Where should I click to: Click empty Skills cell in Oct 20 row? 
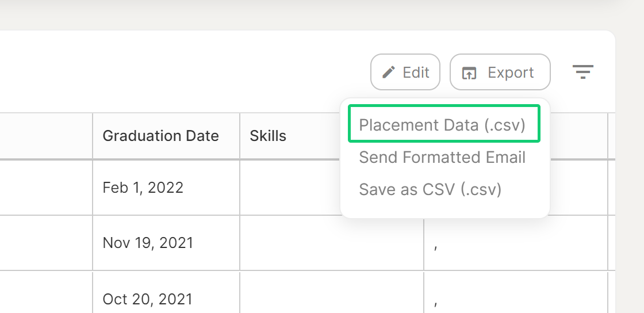tap(331, 292)
